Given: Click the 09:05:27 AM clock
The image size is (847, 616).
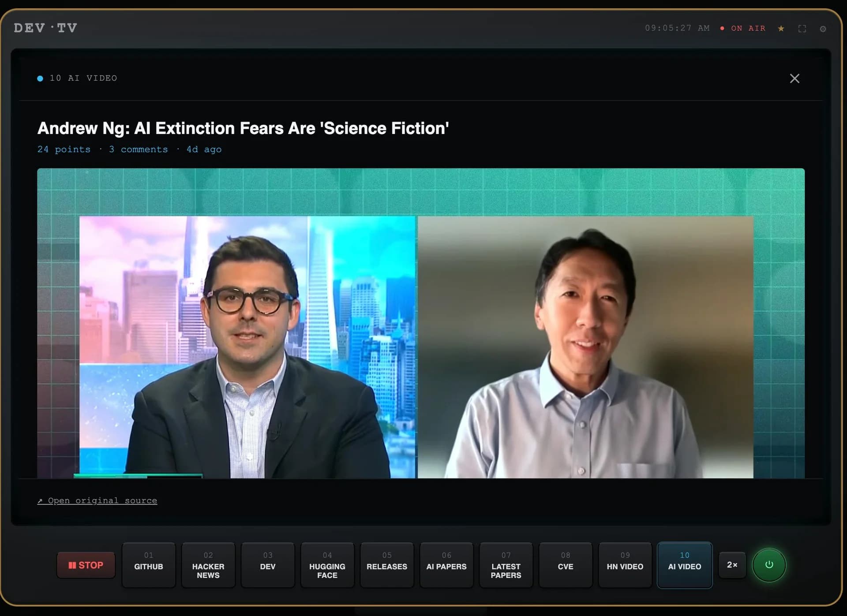Looking at the screenshot, I should [x=677, y=28].
